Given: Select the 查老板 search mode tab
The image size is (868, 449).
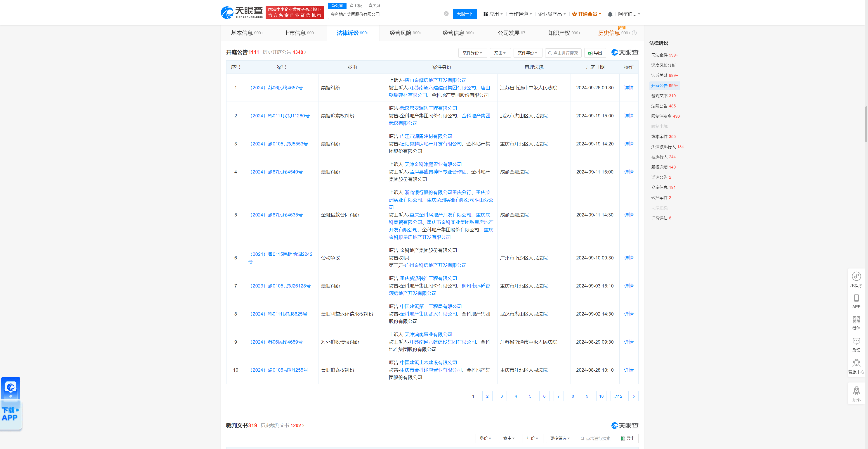Looking at the screenshot, I should (x=356, y=5).
